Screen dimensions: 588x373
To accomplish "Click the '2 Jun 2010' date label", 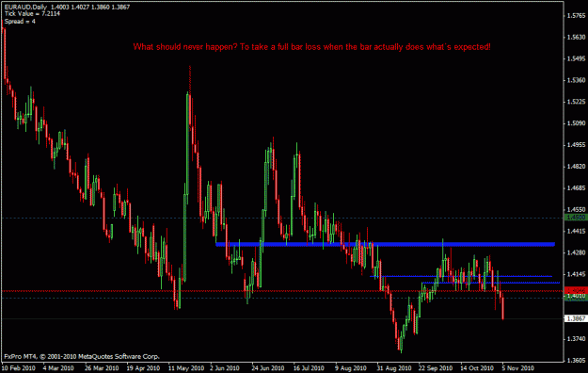I will point(225,368).
